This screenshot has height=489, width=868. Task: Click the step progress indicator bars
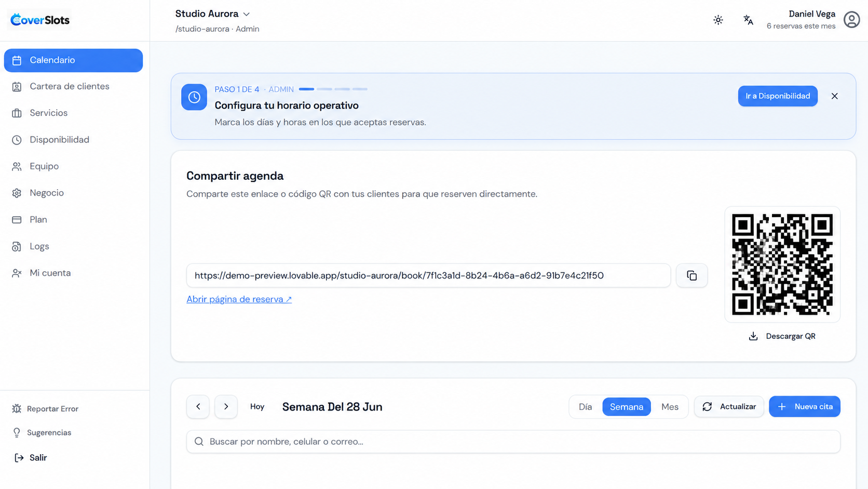click(333, 89)
